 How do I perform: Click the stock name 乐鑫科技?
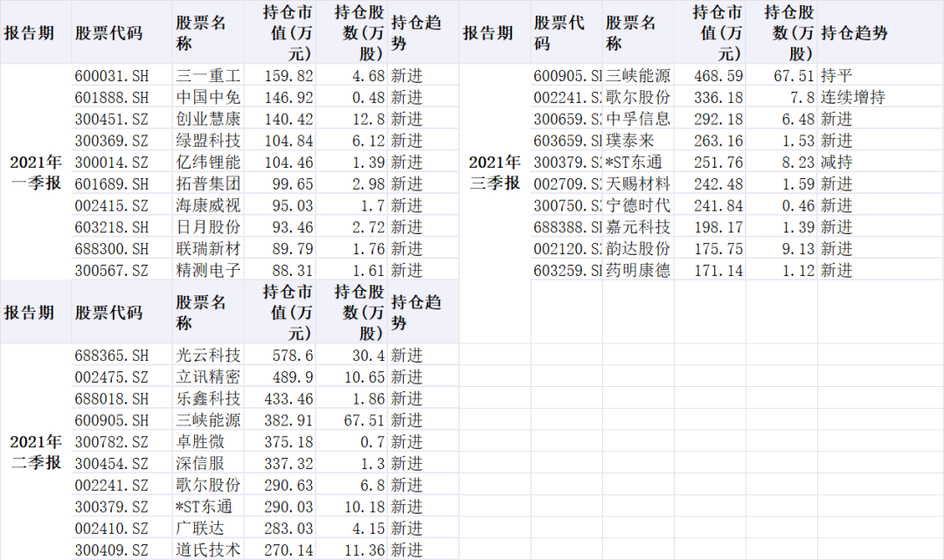click(x=208, y=398)
